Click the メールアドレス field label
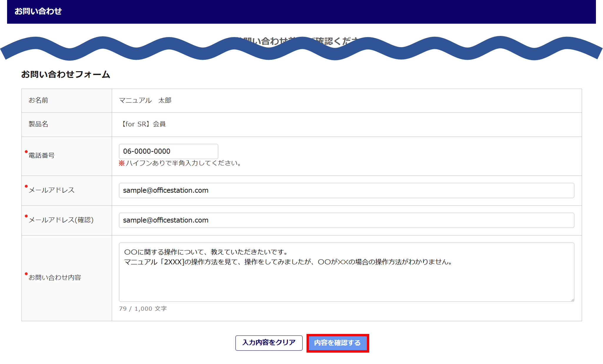Image resolution: width=603 pixels, height=364 pixels. click(52, 190)
